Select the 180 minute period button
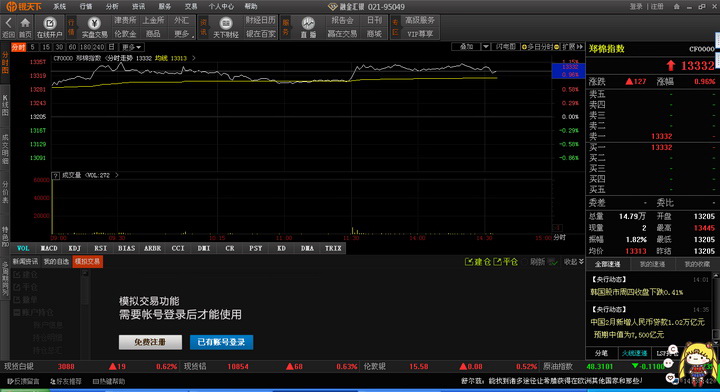This screenshot has width=720, height=392. 85,47
